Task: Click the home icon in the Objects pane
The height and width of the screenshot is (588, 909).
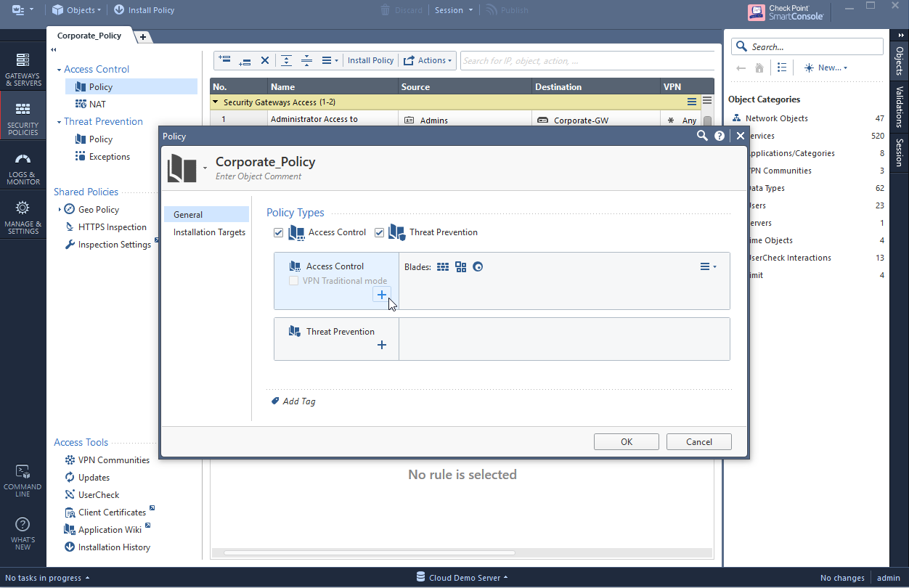Action: (759, 68)
